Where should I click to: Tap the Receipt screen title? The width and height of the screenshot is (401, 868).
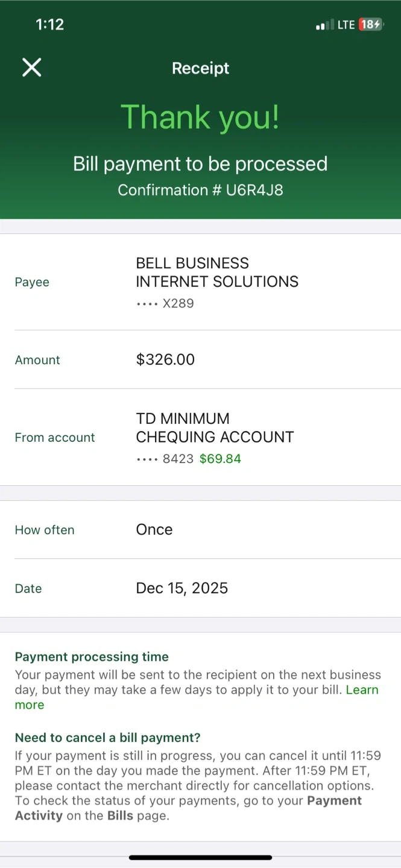[x=200, y=68]
